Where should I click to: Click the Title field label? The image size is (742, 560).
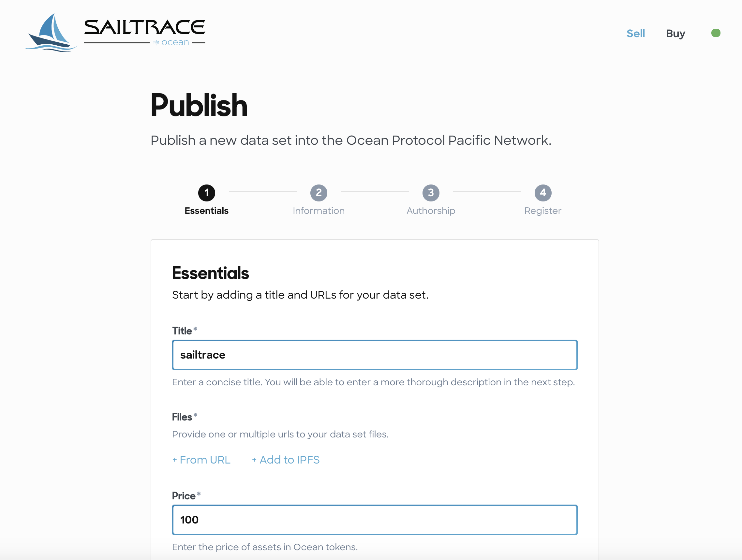(x=182, y=331)
